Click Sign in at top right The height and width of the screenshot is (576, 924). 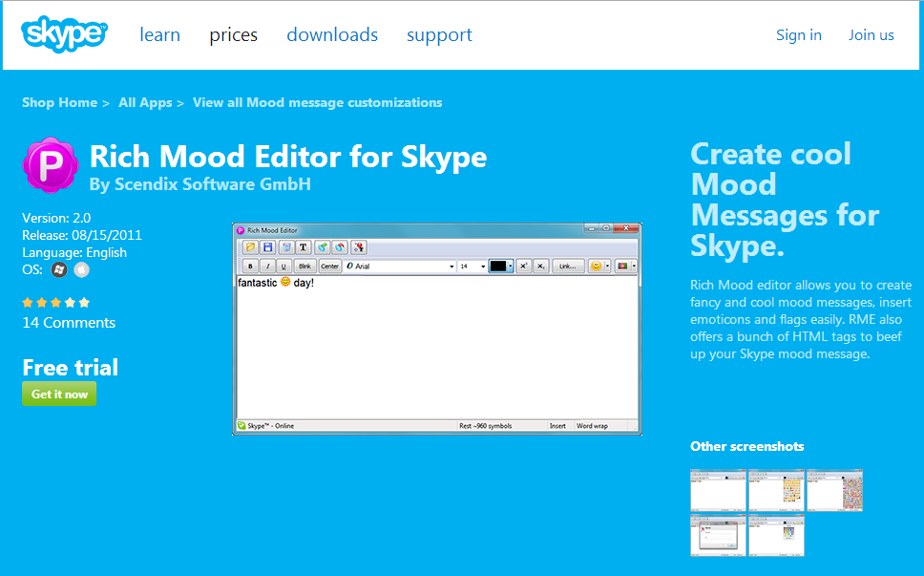point(799,34)
